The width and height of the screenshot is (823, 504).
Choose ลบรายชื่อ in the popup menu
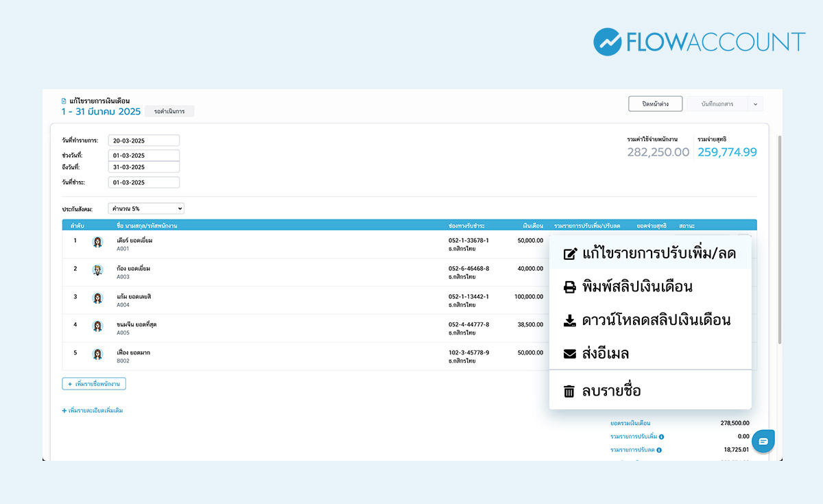(610, 391)
